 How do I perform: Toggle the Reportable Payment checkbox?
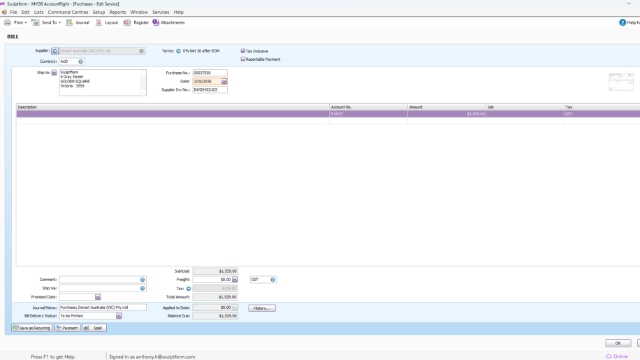243,59
